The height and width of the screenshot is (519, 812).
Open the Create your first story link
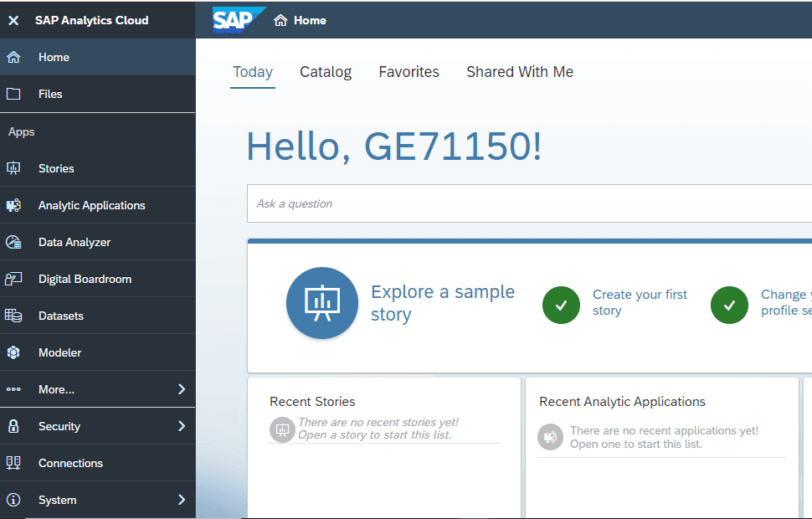click(640, 302)
